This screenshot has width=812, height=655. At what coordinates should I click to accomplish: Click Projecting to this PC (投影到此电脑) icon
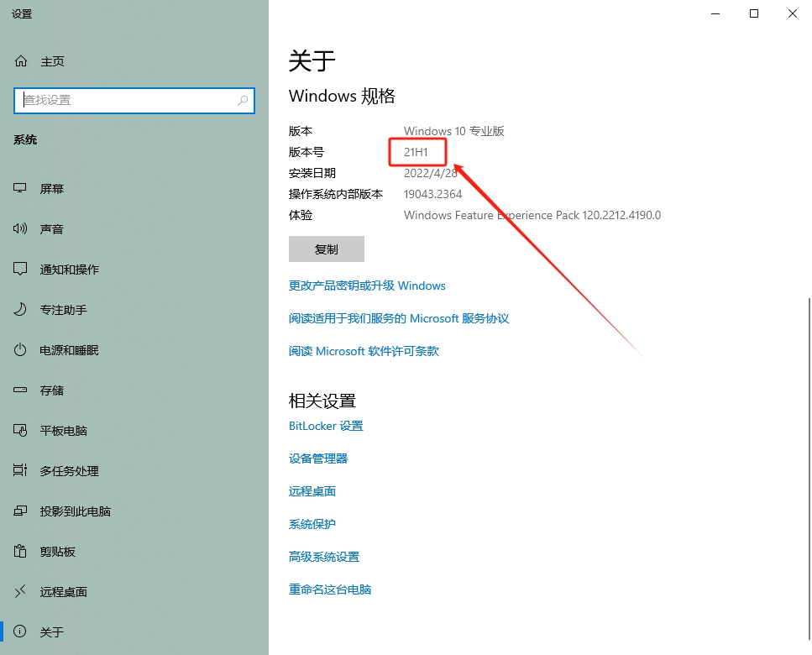point(21,511)
